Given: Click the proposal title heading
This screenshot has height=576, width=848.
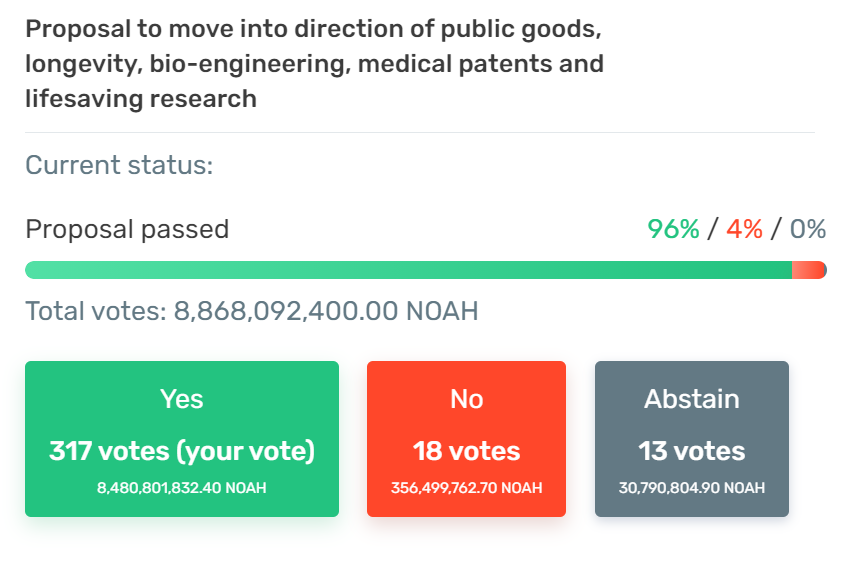Looking at the screenshot, I should 314,64.
